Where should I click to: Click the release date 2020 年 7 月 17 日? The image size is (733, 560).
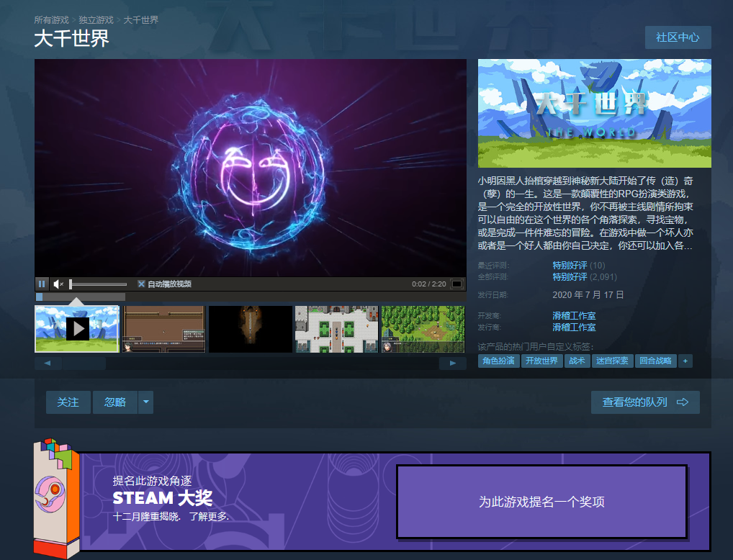tap(588, 295)
